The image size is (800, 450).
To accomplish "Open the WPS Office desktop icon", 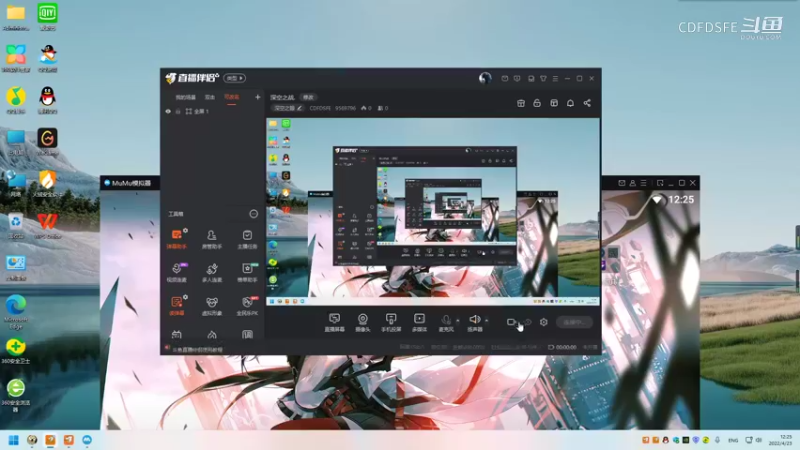I will [x=47, y=225].
